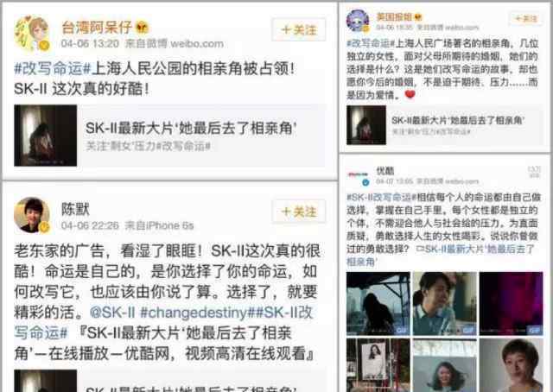Follow 英国报姐 with +关注 button
This screenshot has height=392, width=553.
click(x=526, y=18)
